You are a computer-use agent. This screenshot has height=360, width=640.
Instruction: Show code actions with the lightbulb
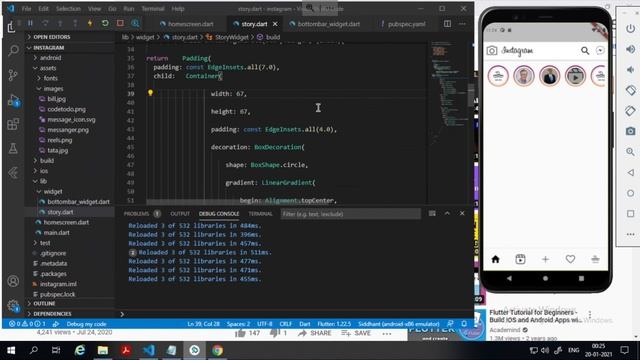tap(150, 93)
